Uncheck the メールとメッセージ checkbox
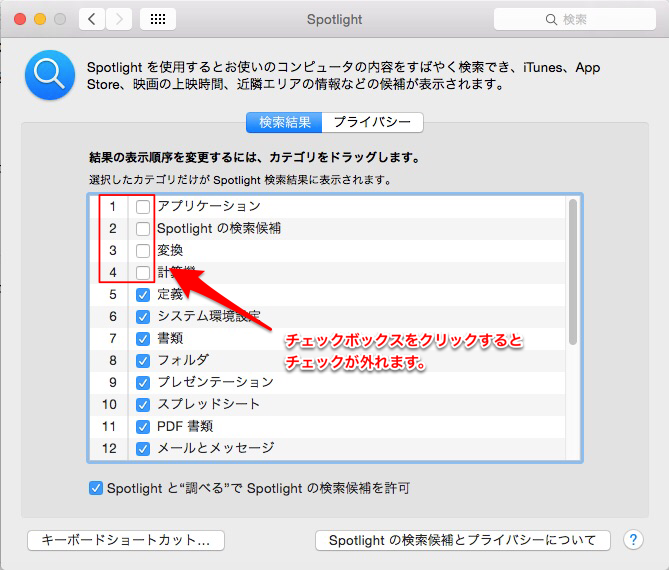Screen dimensions: 669x570 [x=143, y=449]
